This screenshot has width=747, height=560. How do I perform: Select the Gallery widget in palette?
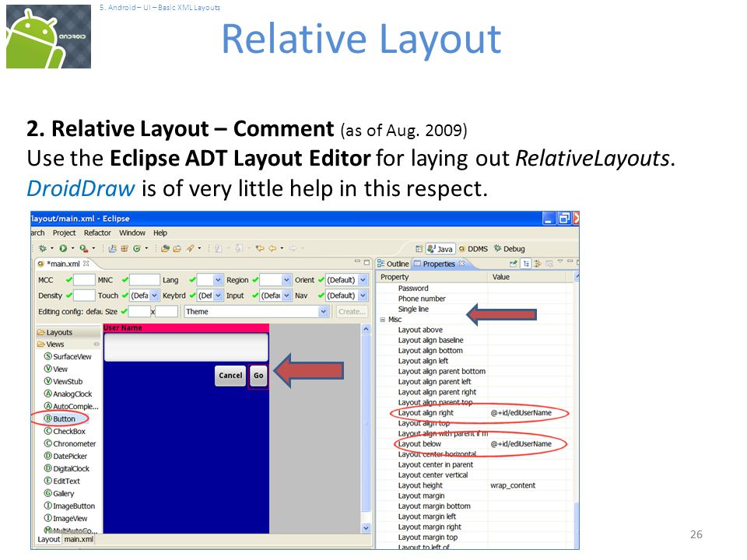coord(59,493)
